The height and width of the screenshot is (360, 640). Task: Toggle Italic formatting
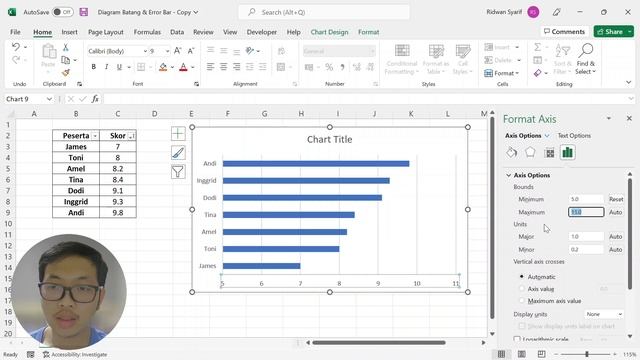(x=106, y=67)
